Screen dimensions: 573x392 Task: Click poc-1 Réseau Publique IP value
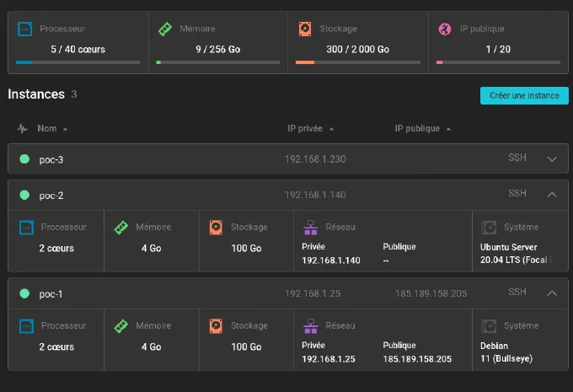click(417, 359)
